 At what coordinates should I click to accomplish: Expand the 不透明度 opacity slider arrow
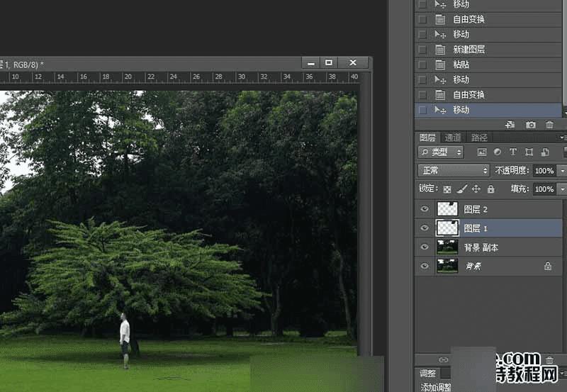point(562,171)
